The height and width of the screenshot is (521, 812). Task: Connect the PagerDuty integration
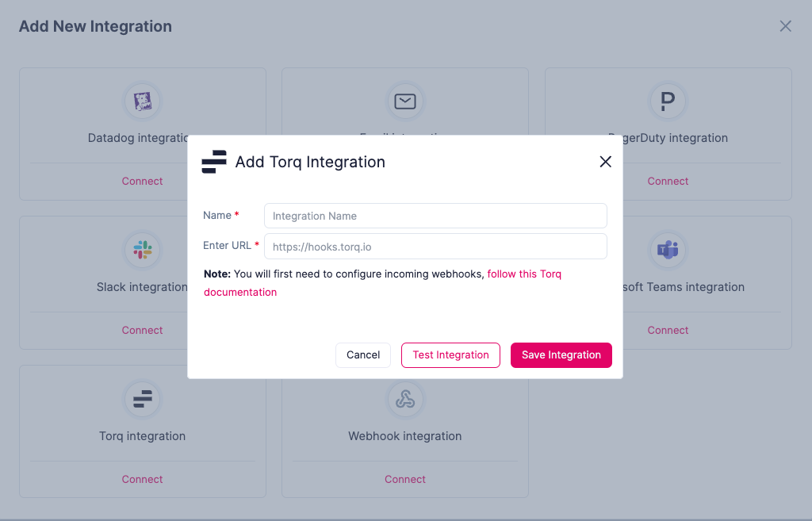click(x=668, y=182)
